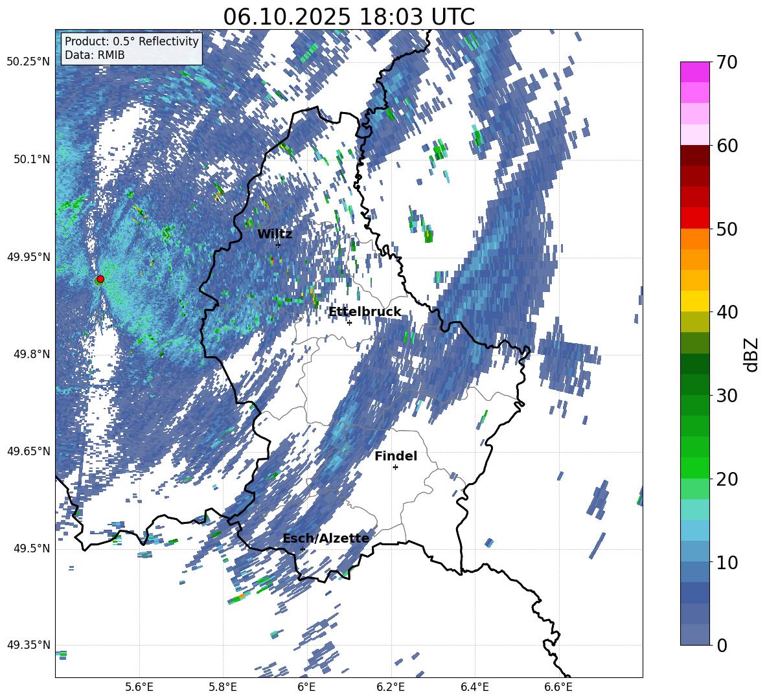Click the Data: RMIB text
The width and height of the screenshot is (767, 700).
pos(95,55)
